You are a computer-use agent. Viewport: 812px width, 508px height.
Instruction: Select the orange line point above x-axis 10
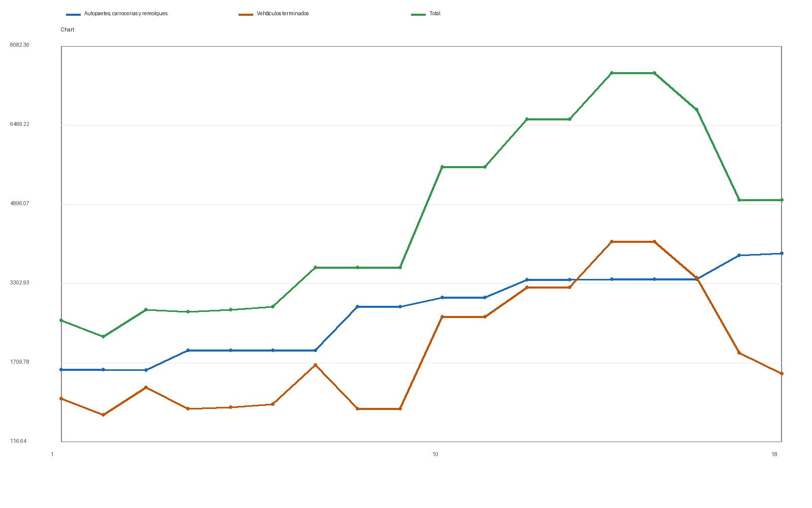443,317
